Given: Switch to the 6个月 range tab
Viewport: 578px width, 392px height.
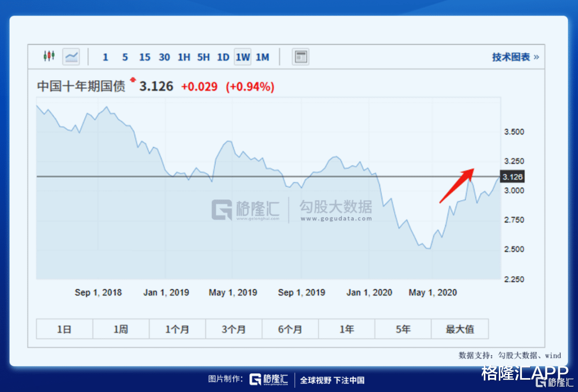Looking at the screenshot, I should tap(290, 329).
